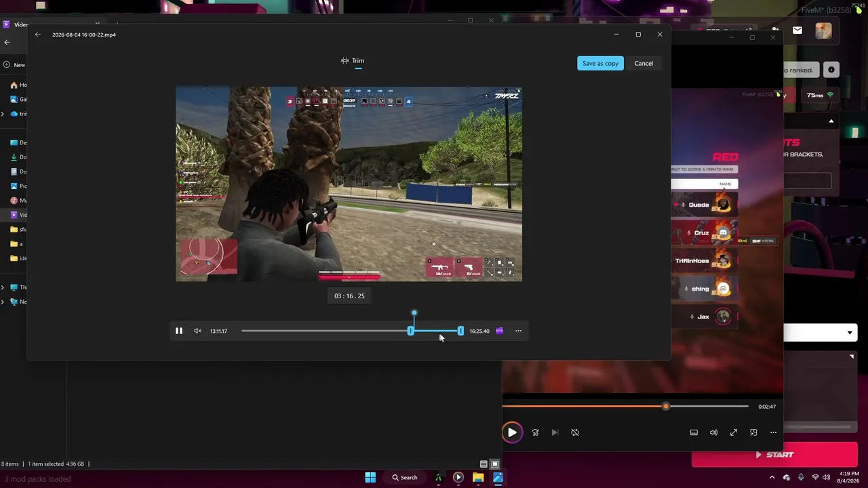Switch media player to mini player view
Image resolution: width=868 pixels, height=488 pixels.
point(753,432)
